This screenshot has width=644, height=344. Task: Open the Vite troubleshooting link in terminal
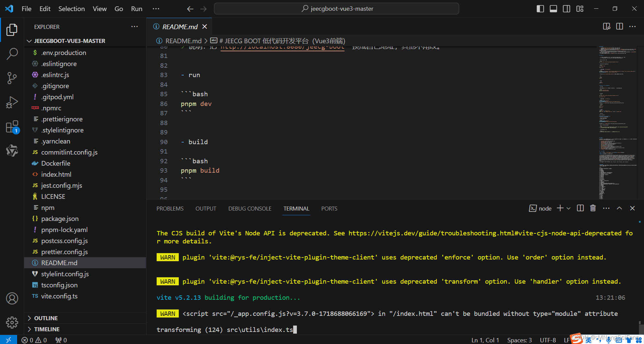click(485, 233)
